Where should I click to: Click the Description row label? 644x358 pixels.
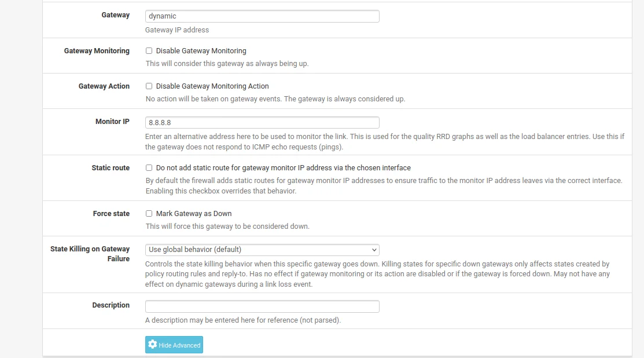click(x=111, y=305)
